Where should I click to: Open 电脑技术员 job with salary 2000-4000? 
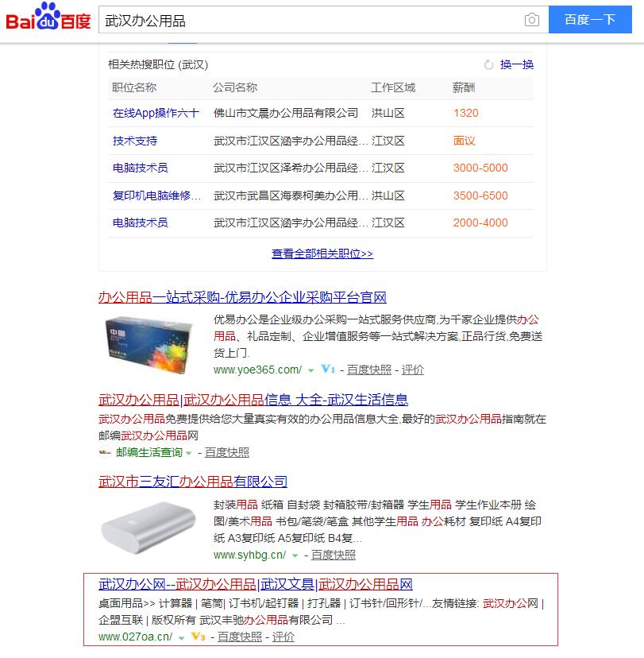tap(140, 223)
